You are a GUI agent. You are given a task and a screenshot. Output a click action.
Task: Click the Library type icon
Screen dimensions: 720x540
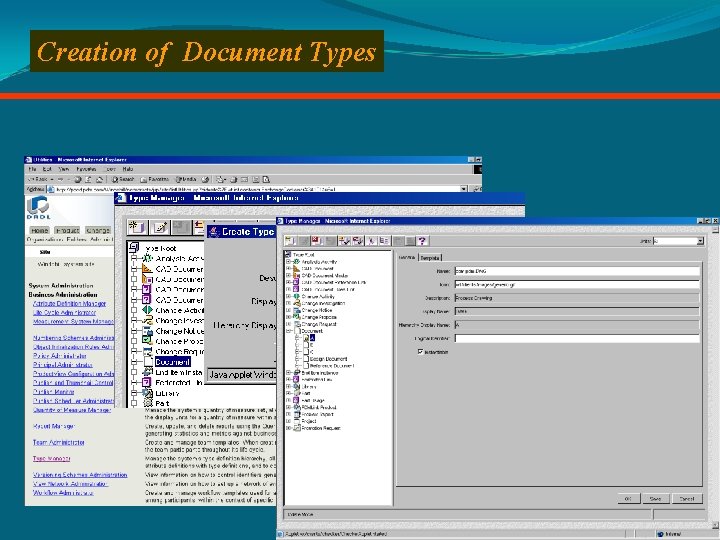tap(294, 387)
